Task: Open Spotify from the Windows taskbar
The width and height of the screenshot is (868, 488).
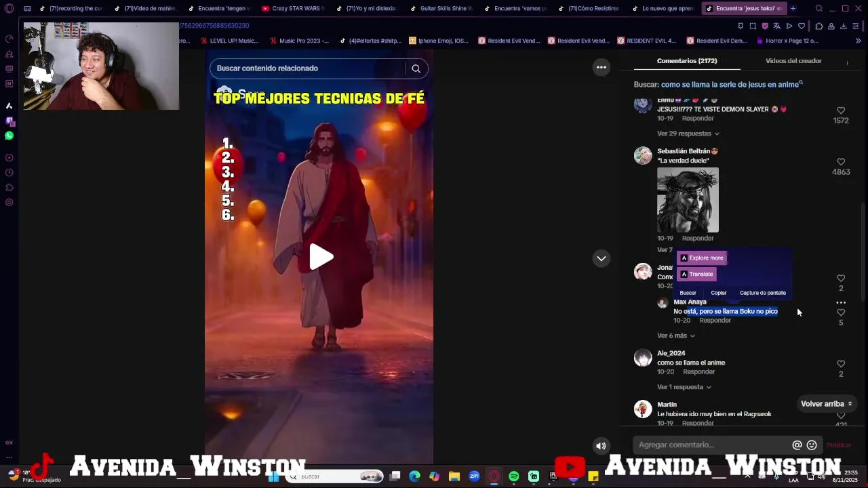Action: coord(514,476)
